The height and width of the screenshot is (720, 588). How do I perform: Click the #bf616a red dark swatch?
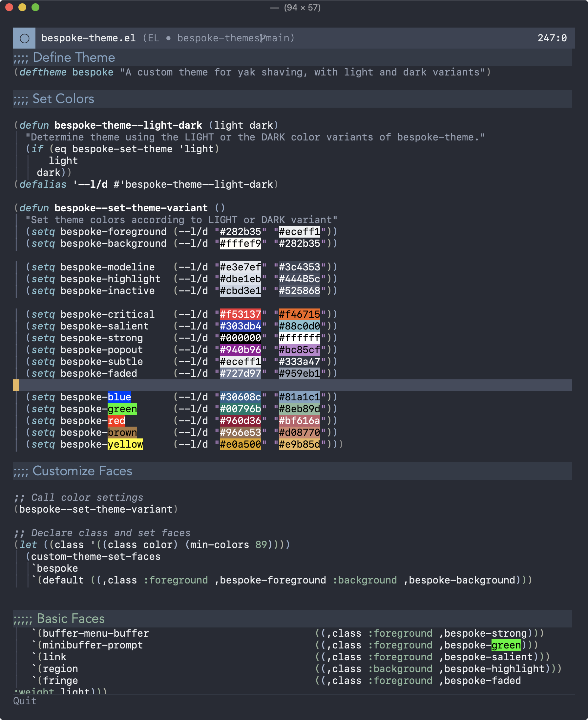pyautogui.click(x=300, y=421)
